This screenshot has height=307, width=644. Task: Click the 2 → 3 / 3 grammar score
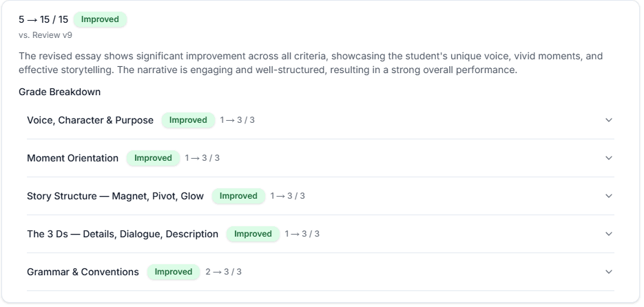[x=223, y=272]
